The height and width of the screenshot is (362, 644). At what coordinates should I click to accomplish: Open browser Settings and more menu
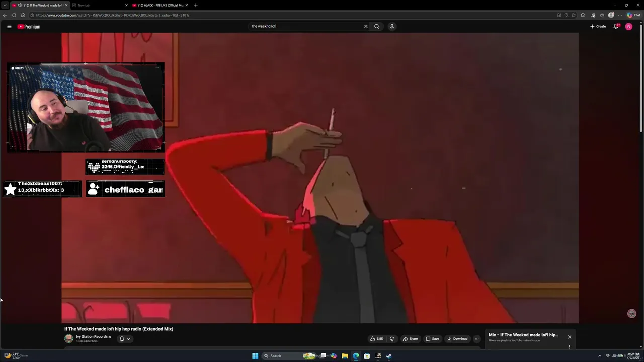click(620, 15)
